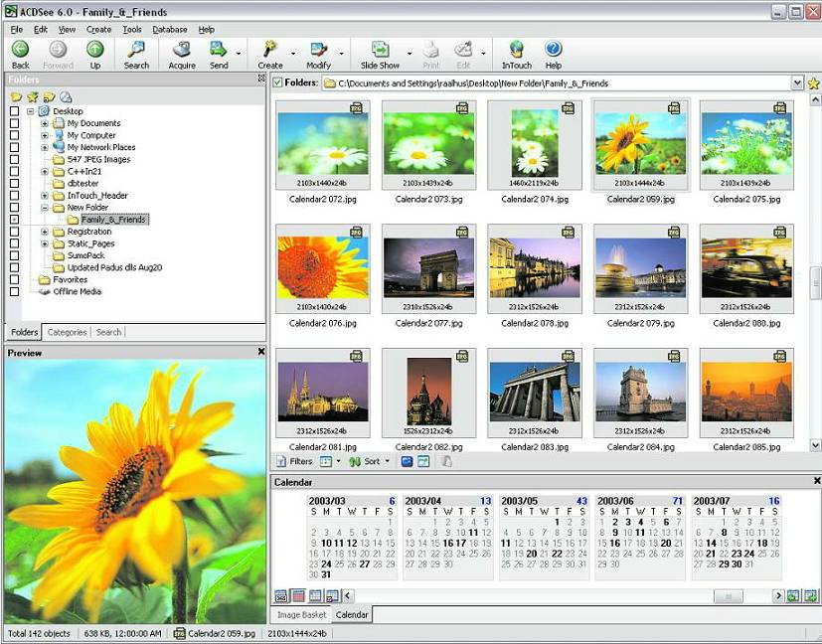Open the folder path dropdown arrow
Viewport: 822px width, 644px height.
pyautogui.click(x=797, y=83)
